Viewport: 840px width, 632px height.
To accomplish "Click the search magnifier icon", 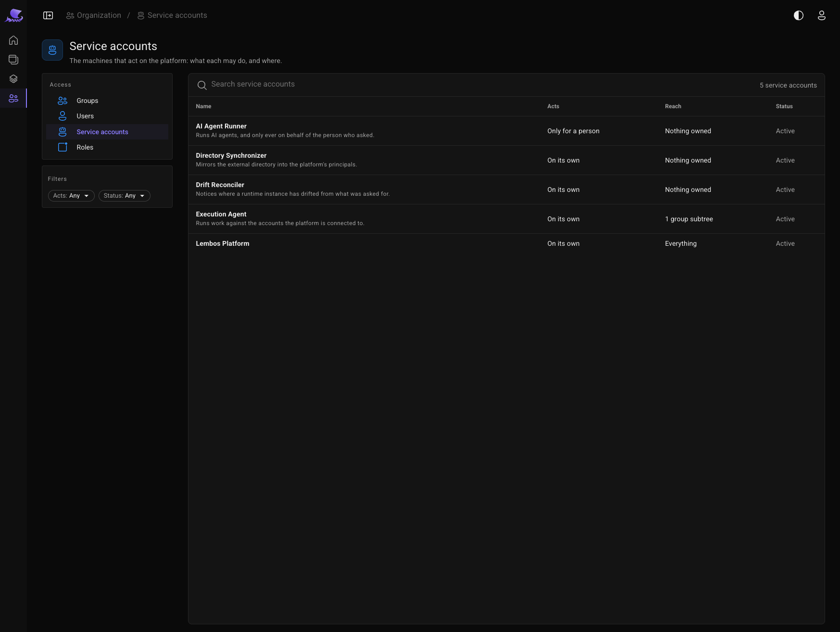I will 202,85.
